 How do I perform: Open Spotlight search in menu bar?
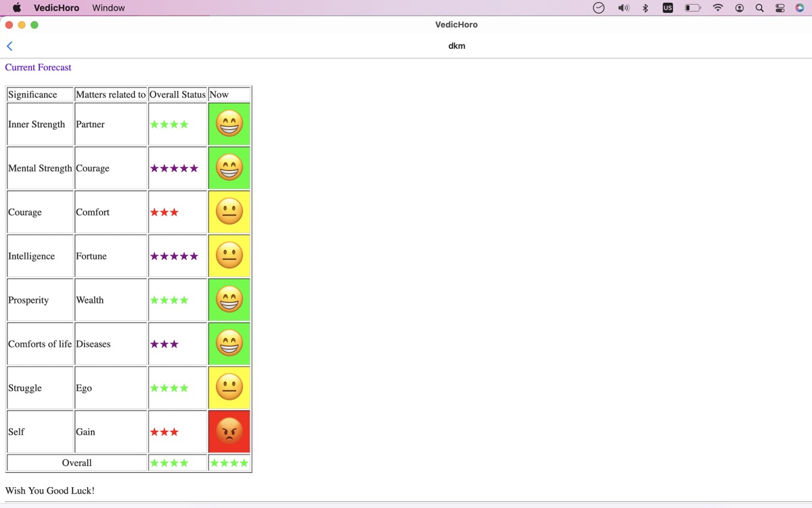[759, 8]
